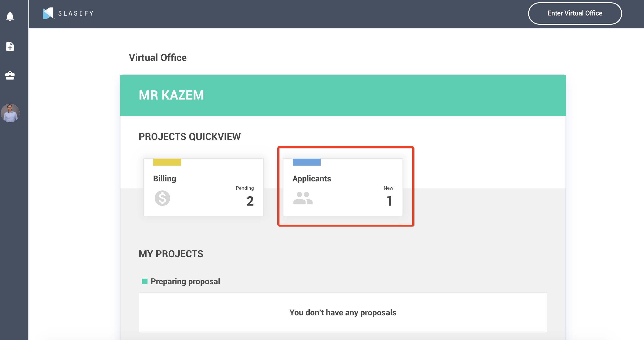Screen dimensions: 644x340
Task: Click the blue Applicants color tab
Action: point(306,162)
